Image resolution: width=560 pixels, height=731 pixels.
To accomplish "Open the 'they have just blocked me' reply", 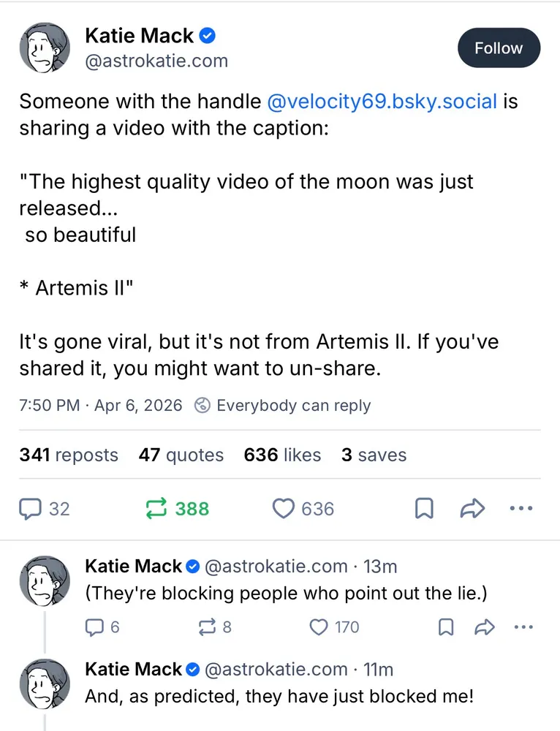I will 278,697.
